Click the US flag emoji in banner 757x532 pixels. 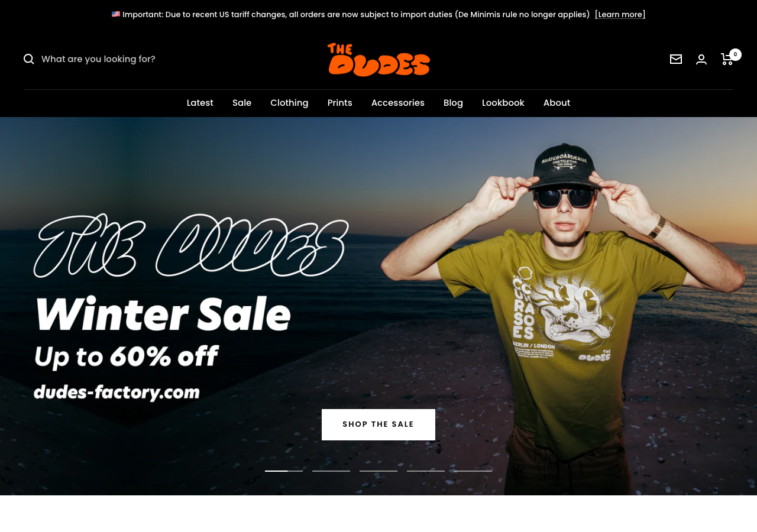click(116, 14)
